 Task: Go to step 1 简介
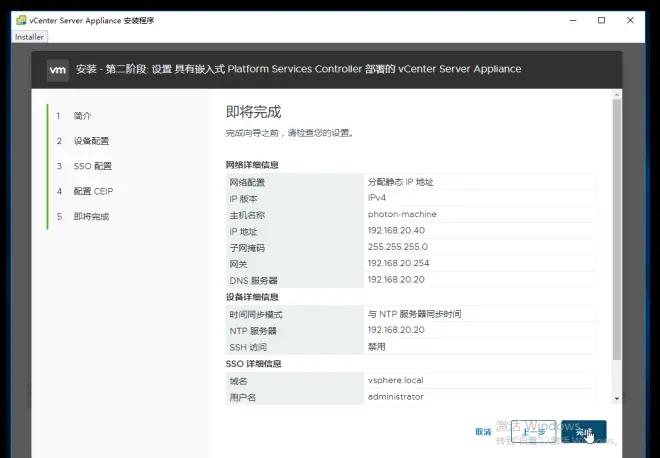coord(82,116)
